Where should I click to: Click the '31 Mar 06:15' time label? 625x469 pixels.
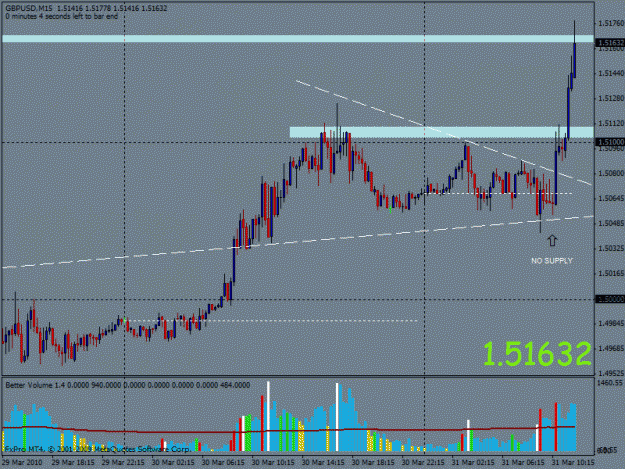tap(523, 462)
